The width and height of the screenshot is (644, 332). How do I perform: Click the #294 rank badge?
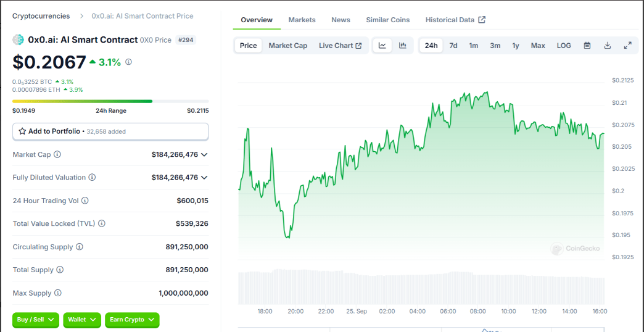click(186, 40)
